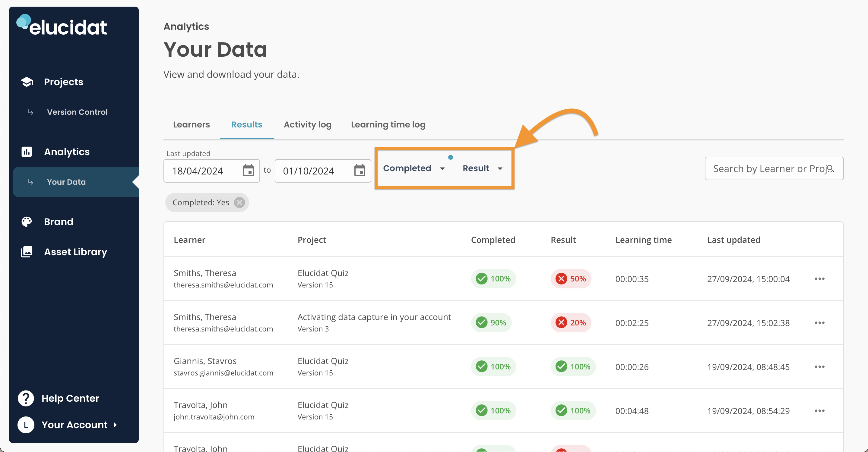This screenshot has width=868, height=452.
Task: Click the red cross icon on the 50% result
Action: pos(561,279)
